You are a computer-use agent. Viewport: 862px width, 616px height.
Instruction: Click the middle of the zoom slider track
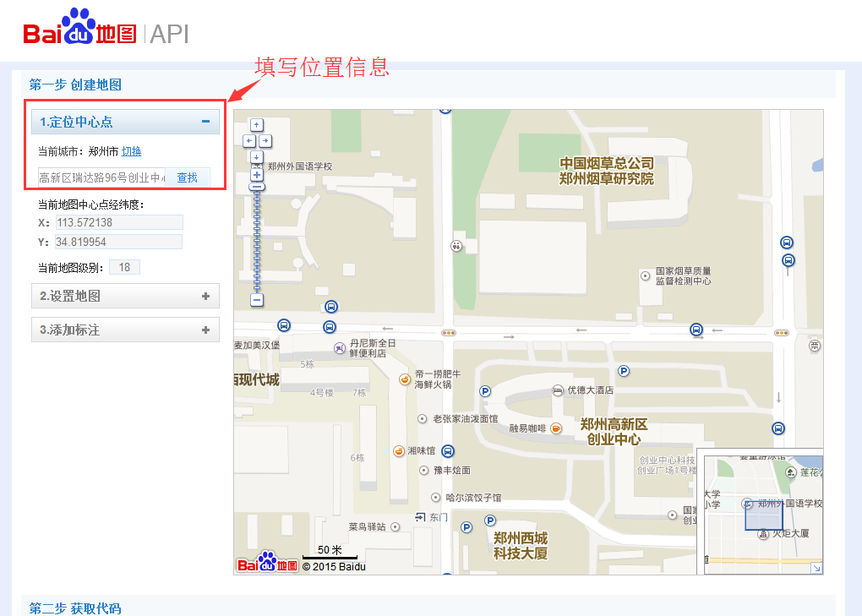click(257, 241)
